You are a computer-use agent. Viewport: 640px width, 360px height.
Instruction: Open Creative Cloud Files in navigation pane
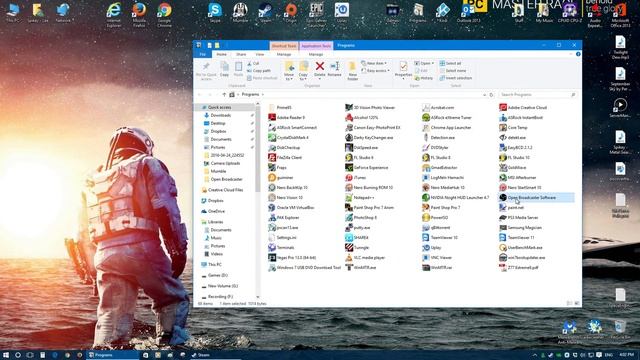(x=222, y=190)
